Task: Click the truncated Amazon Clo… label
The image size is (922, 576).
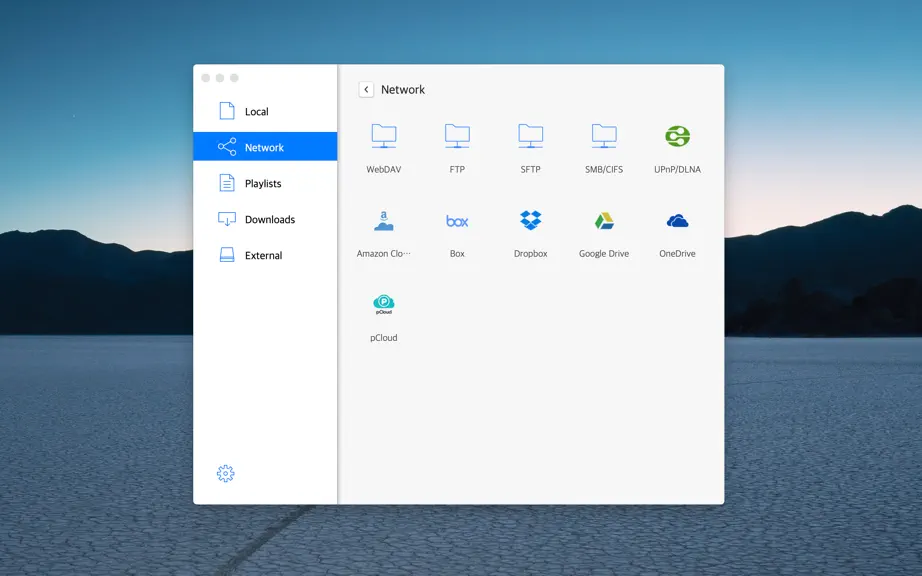Action: (383, 253)
